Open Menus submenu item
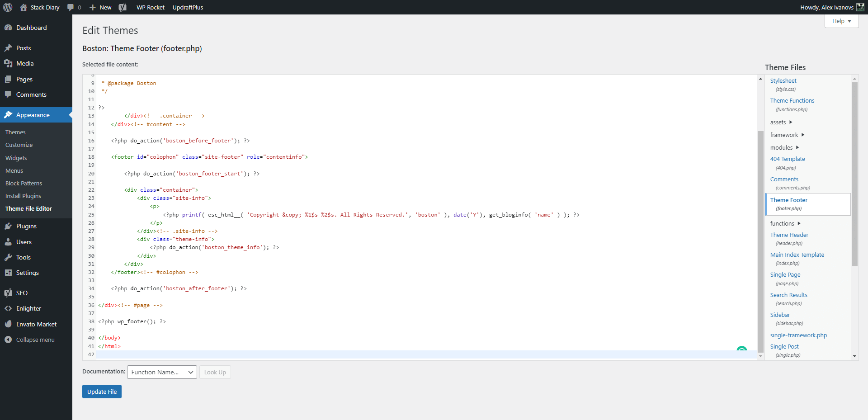The width and height of the screenshot is (868, 420). (14, 170)
